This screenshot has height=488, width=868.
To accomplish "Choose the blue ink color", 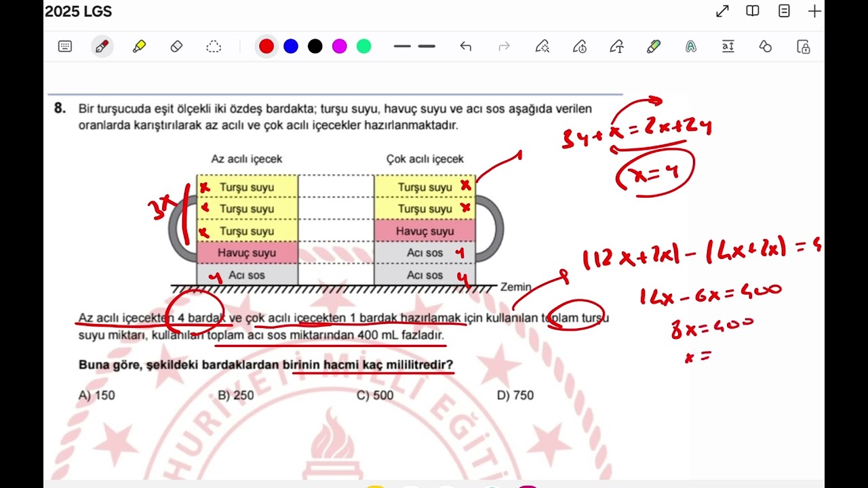I will click(291, 47).
